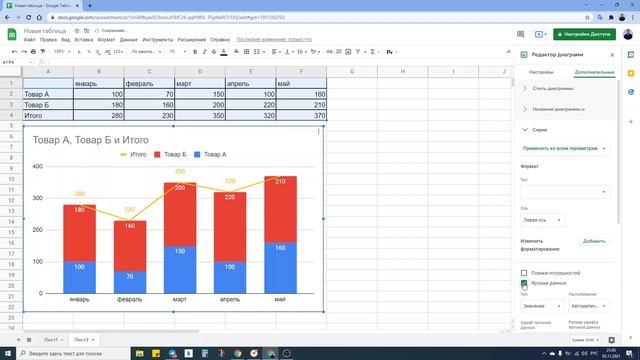Add a new sheet with plus icon

pyautogui.click(x=18, y=340)
